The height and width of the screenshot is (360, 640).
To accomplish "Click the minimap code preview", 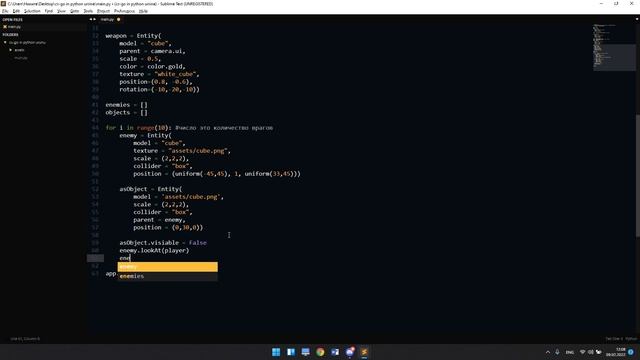I will pos(613,47).
